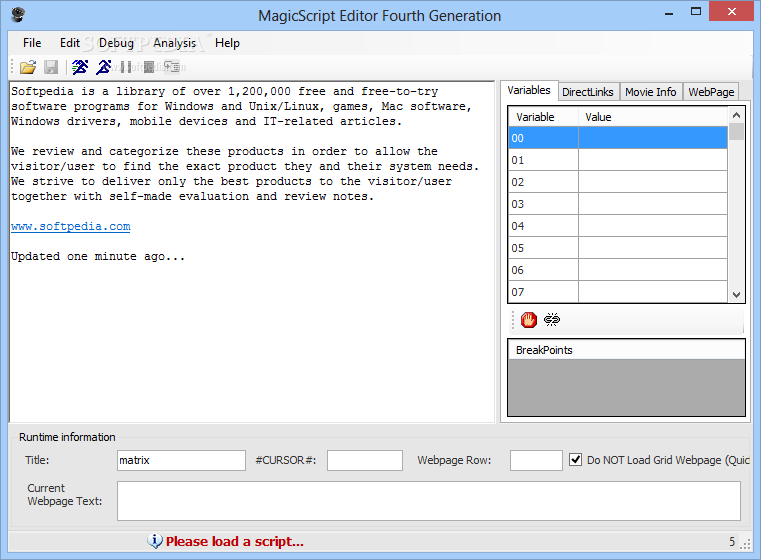Minimize the MagicScript Editor window

[669, 12]
